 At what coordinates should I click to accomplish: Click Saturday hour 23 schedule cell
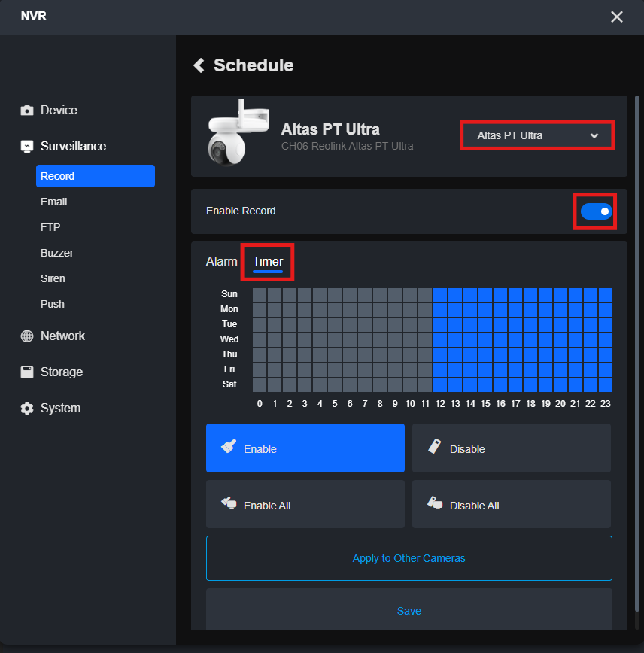[x=606, y=385]
